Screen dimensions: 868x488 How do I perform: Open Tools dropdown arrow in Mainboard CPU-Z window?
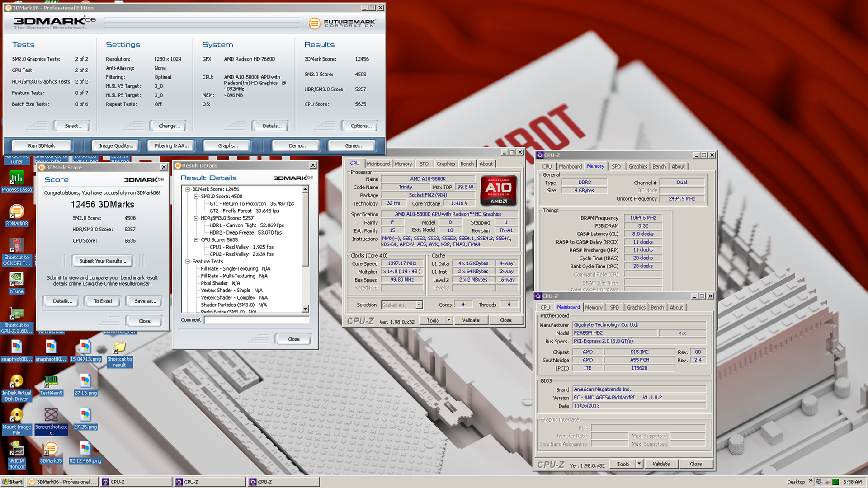coord(639,464)
